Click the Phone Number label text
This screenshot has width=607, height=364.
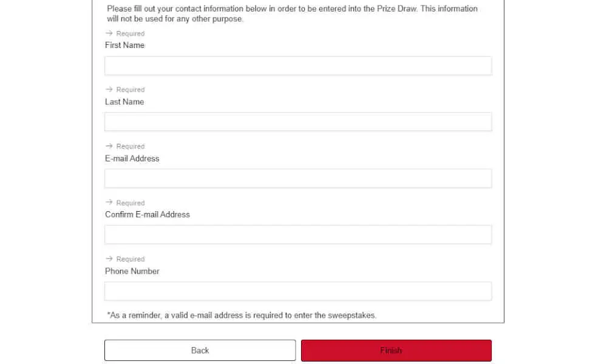click(132, 271)
